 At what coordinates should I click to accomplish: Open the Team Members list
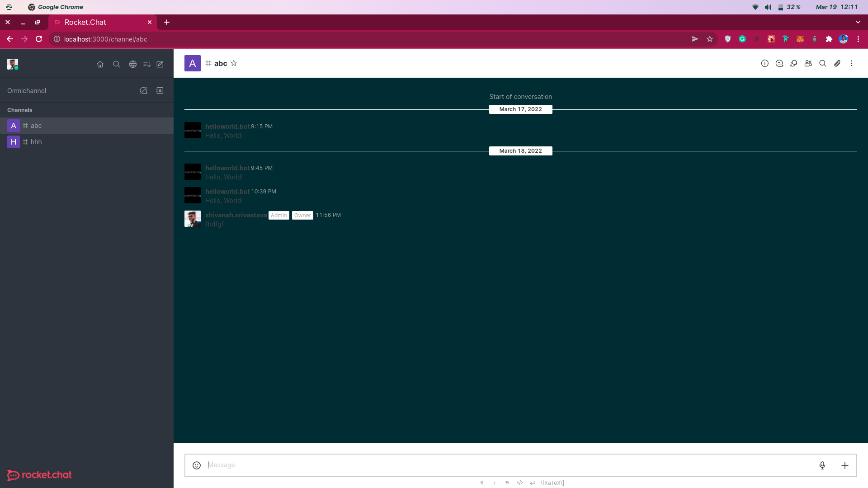809,63
